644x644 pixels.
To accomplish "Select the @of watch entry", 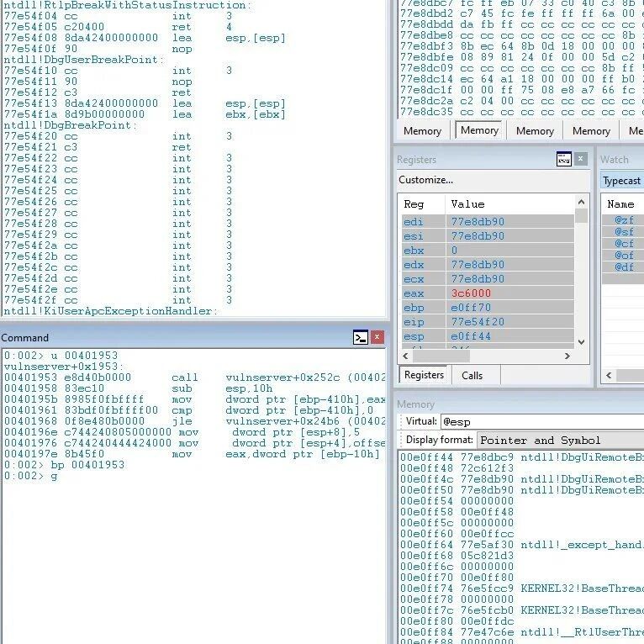I will pyautogui.click(x=624, y=256).
